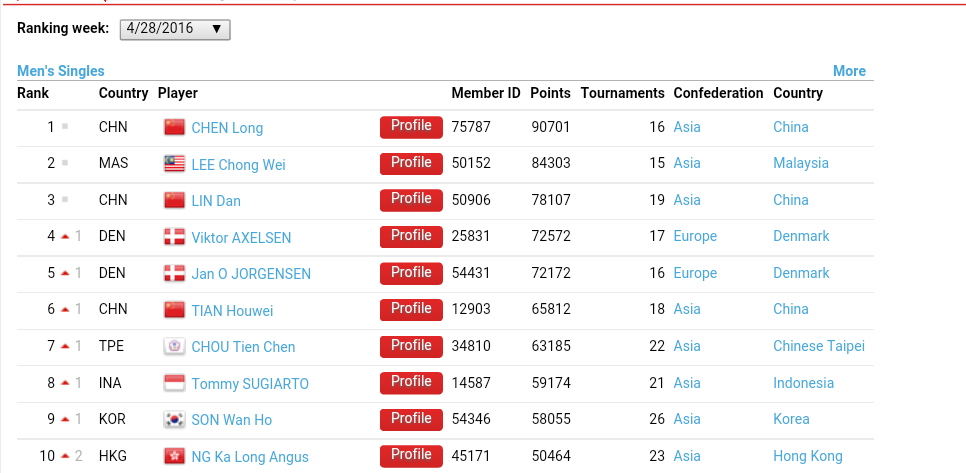Image resolution: width=966 pixels, height=473 pixels.
Task: Click the Korea flag beside SON Wan Ho
Action: click(x=175, y=420)
